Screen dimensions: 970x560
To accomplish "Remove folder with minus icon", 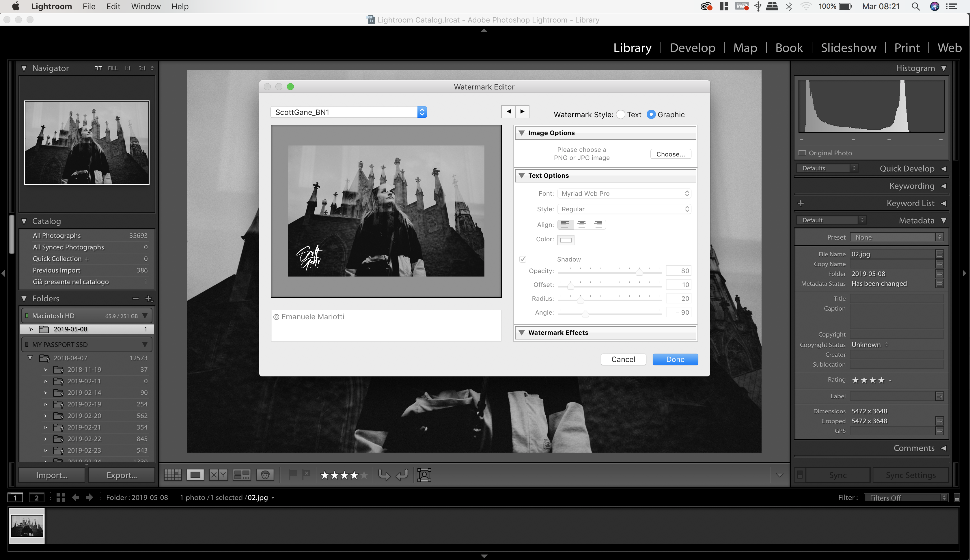I will point(135,298).
